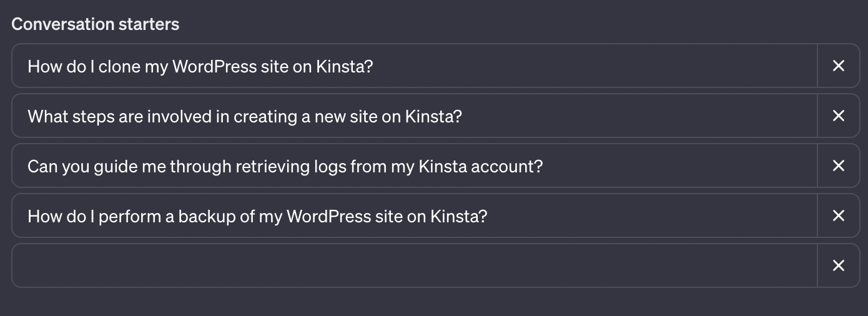Remove the retrieving logs conversation starter
868x316 pixels.
point(838,165)
